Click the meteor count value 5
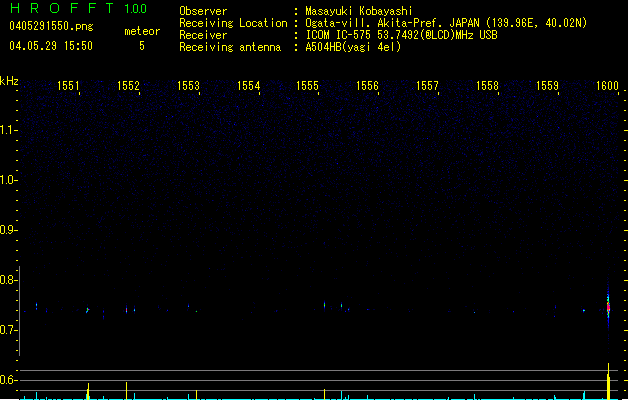The image size is (629, 400). pyautogui.click(x=142, y=46)
